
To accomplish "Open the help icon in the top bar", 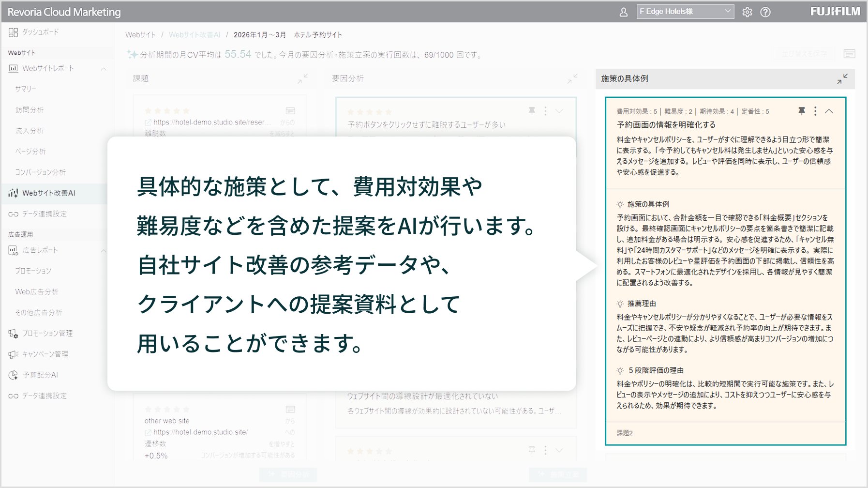I will 766,11.
